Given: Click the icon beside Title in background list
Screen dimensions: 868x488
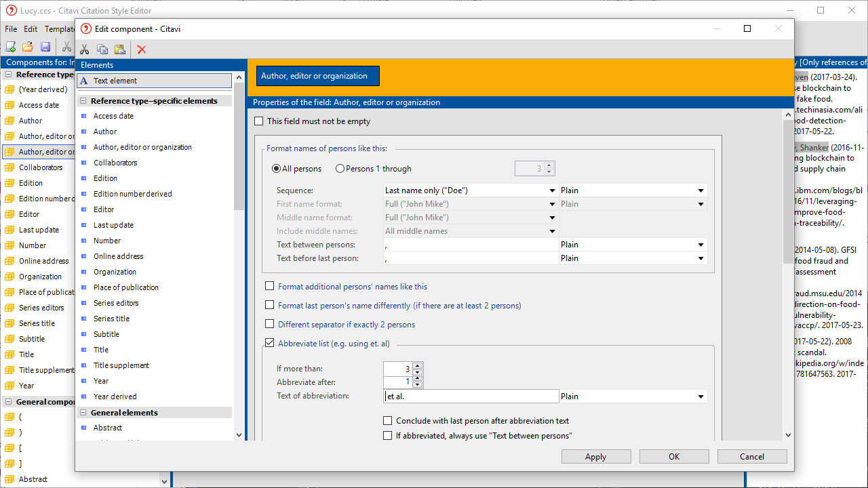Looking at the screenshot, I should point(9,354).
